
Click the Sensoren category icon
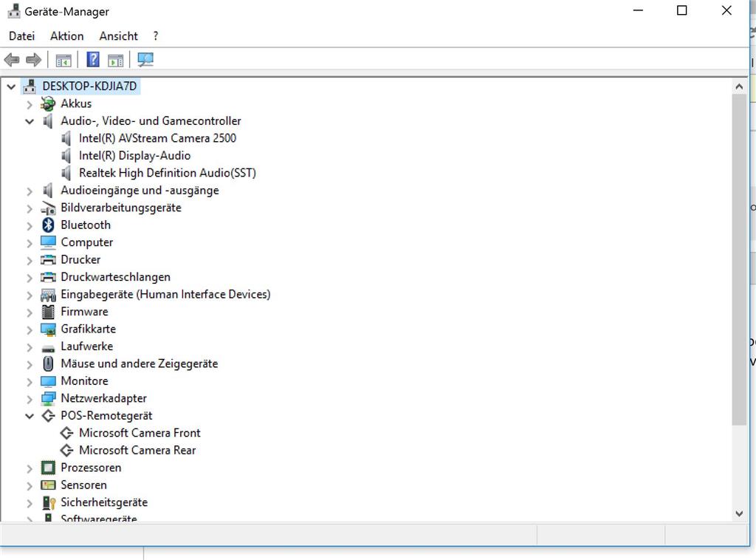48,485
